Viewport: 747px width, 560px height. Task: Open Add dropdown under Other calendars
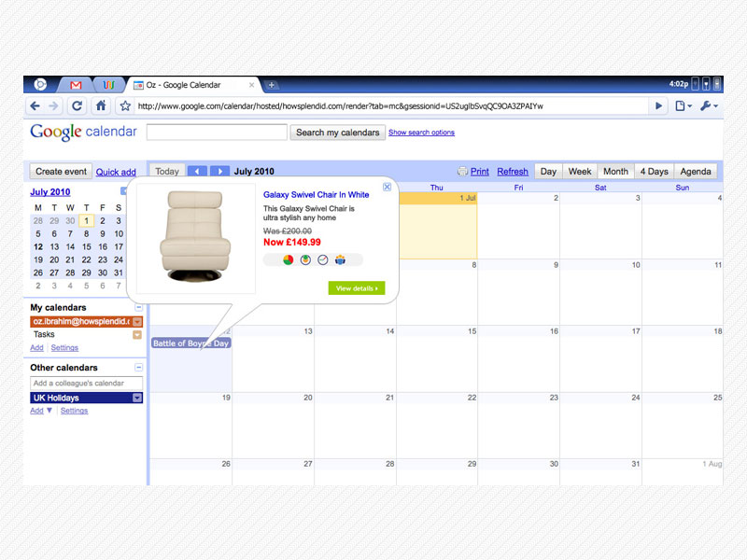41,411
